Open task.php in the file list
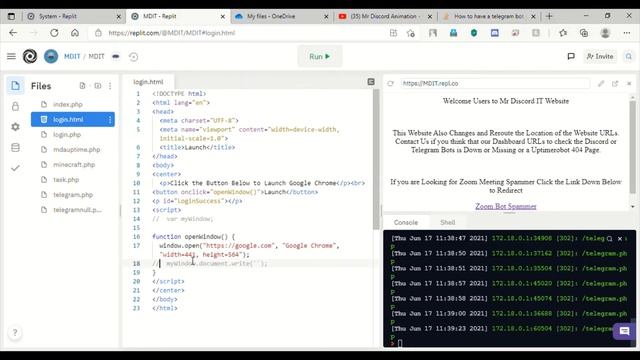This screenshot has width=640, height=360. click(66, 180)
